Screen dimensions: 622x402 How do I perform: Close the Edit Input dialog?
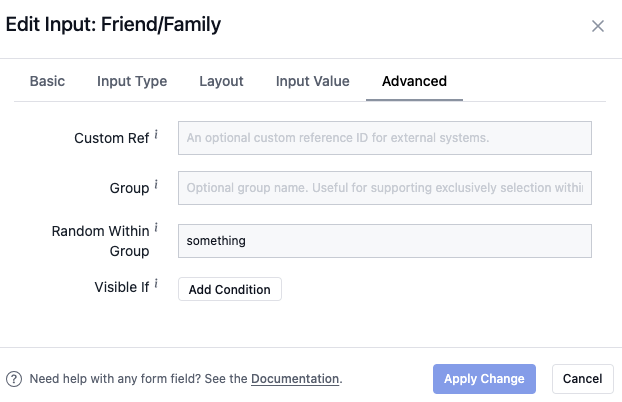click(x=598, y=26)
